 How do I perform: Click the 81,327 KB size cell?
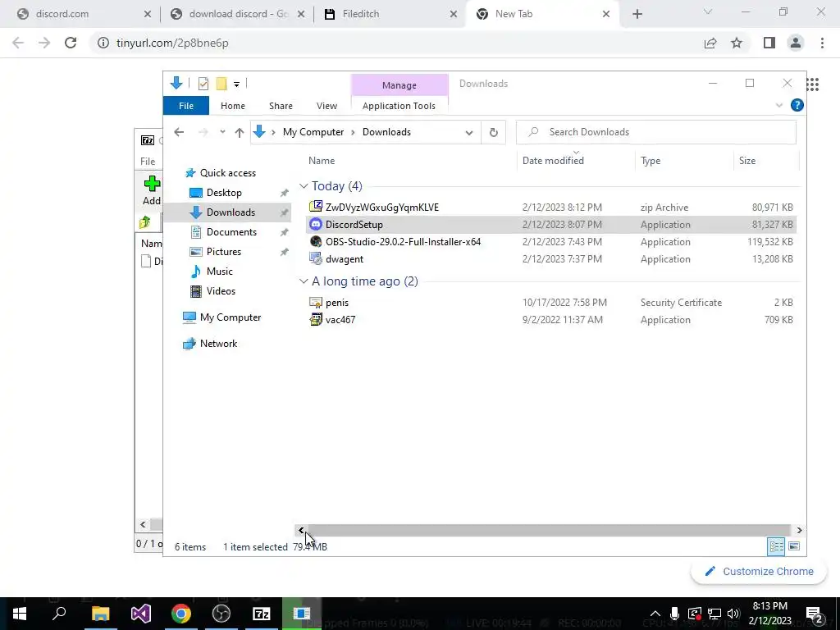pos(772,225)
